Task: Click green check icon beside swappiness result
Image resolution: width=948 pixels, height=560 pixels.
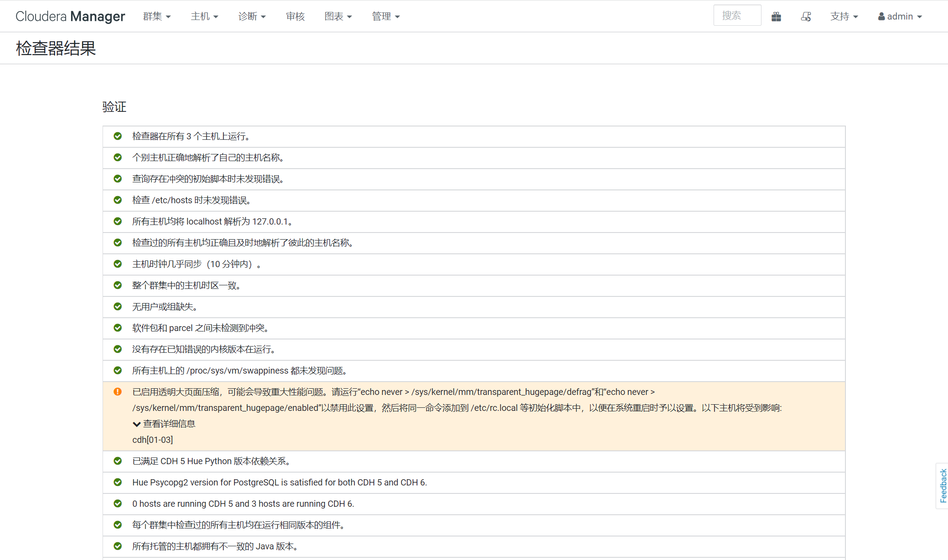Action: (x=118, y=371)
